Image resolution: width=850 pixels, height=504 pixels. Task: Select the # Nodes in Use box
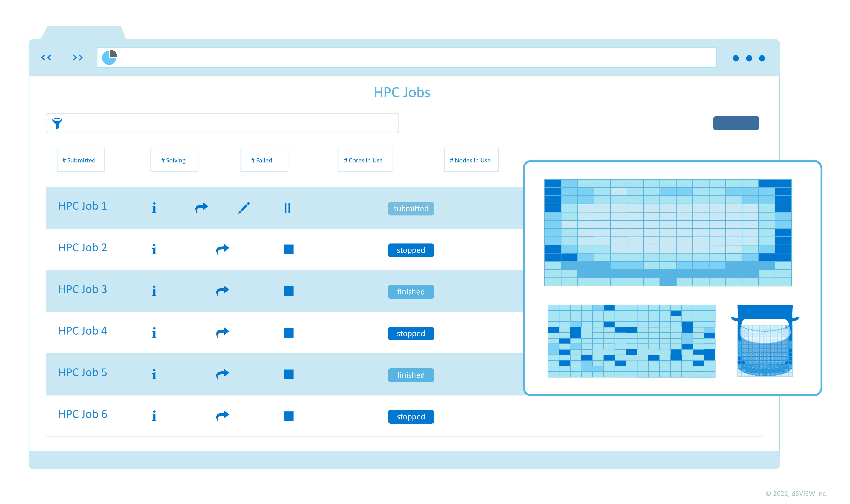click(x=471, y=160)
